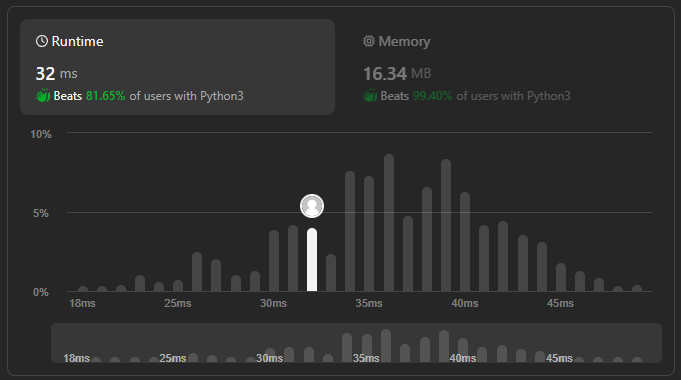Click the clock icon beside Runtime
681x380 pixels.
[42, 41]
